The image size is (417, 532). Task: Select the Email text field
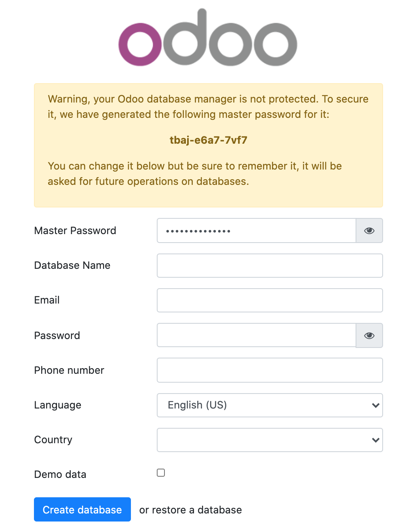[270, 300]
